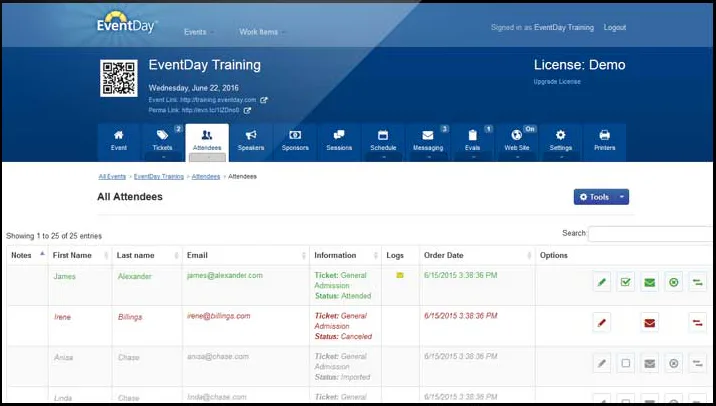716x406 pixels.
Task: Cancel James Alexander with circle-x icon
Action: (674, 283)
